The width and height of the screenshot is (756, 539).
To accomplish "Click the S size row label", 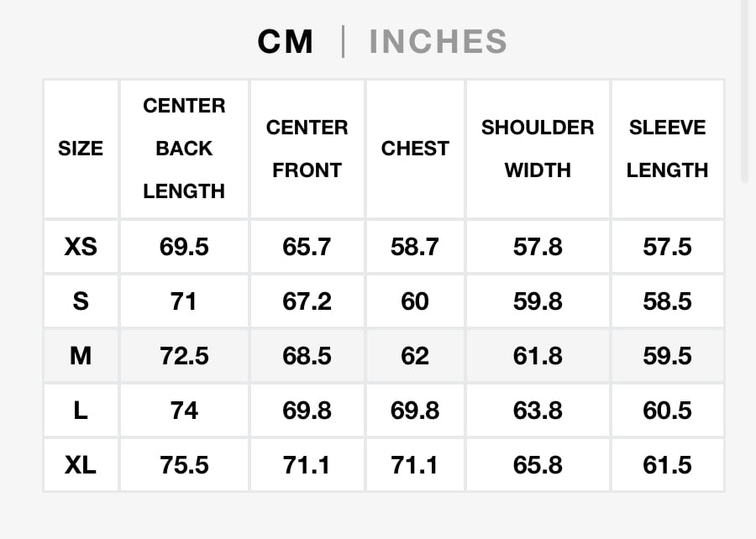I will (x=81, y=301).
